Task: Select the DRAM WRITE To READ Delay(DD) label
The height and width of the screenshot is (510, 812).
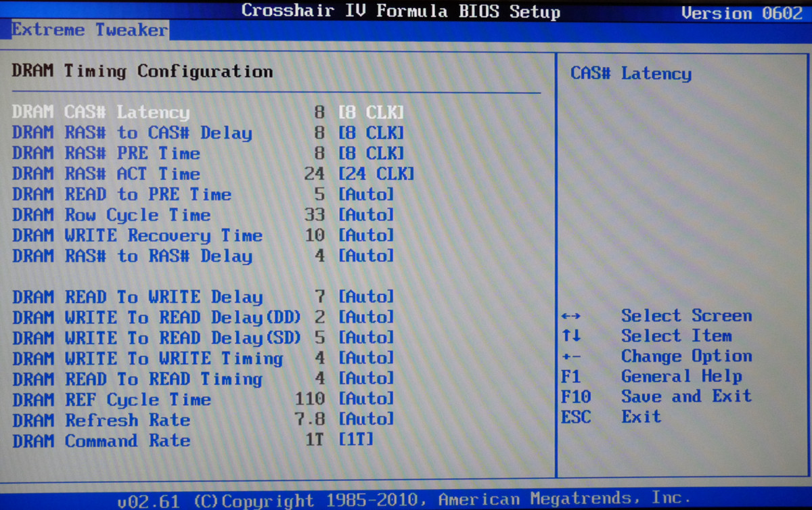Action: tap(156, 317)
